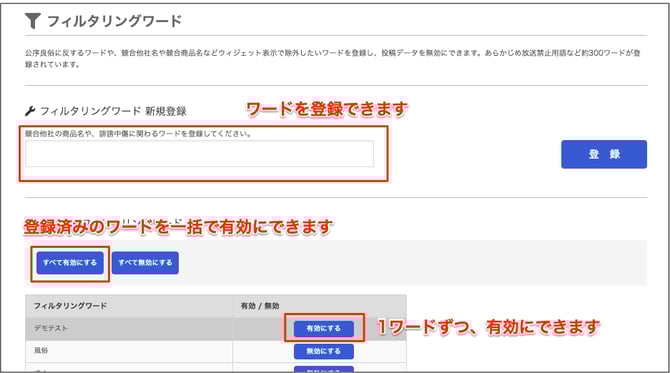
Task: Select the デモテスト table cell
Action: pos(129,329)
